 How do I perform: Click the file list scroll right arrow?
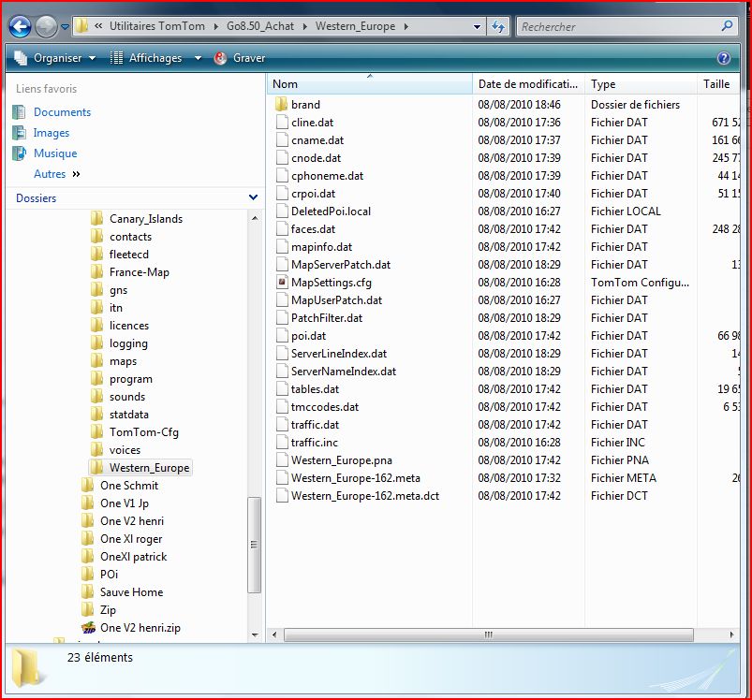(731, 634)
